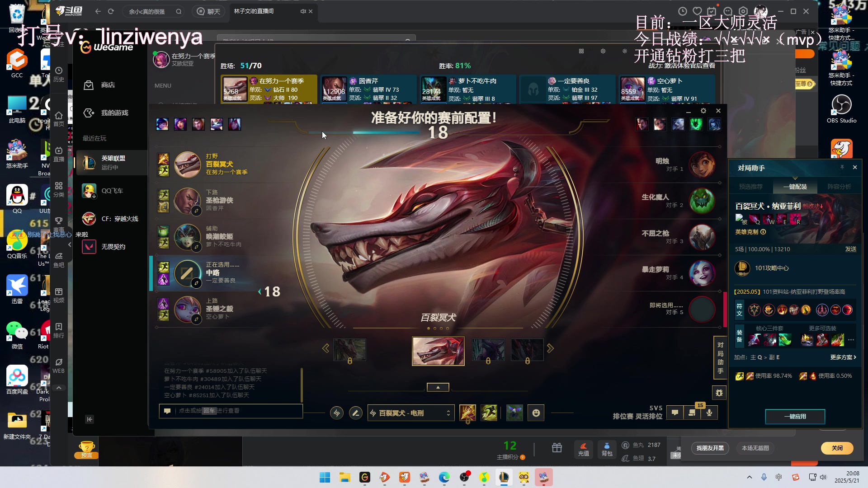This screenshot has height=488, width=868.
Task: Click Naafiri's Q ability icon
Action: click(x=755, y=220)
